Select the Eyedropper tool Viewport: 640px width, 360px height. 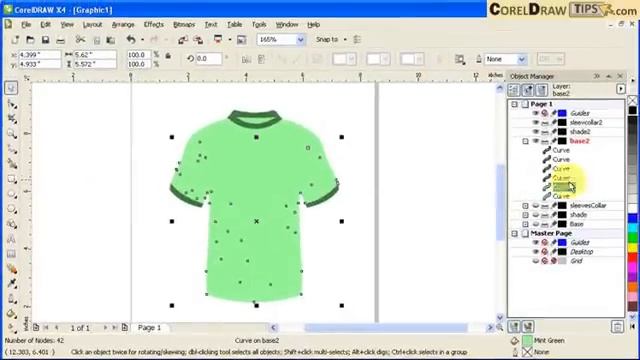click(11, 284)
